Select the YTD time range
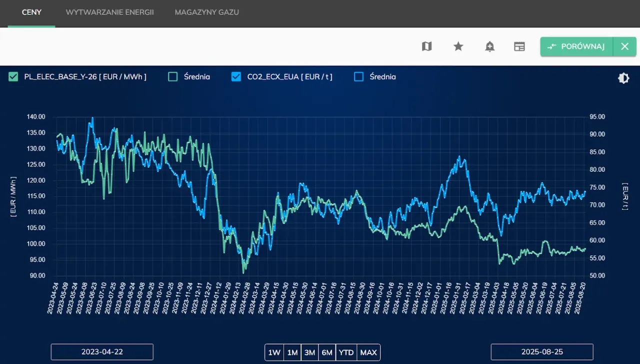The image size is (640, 364). (x=346, y=353)
